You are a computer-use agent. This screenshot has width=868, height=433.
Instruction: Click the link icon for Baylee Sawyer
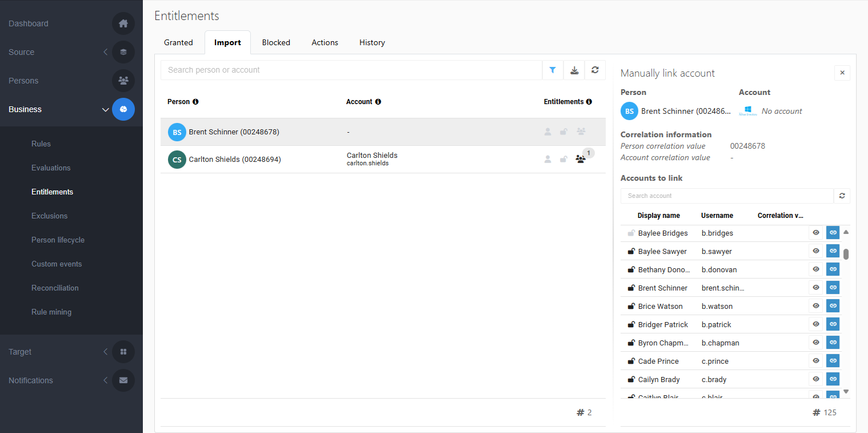point(833,251)
